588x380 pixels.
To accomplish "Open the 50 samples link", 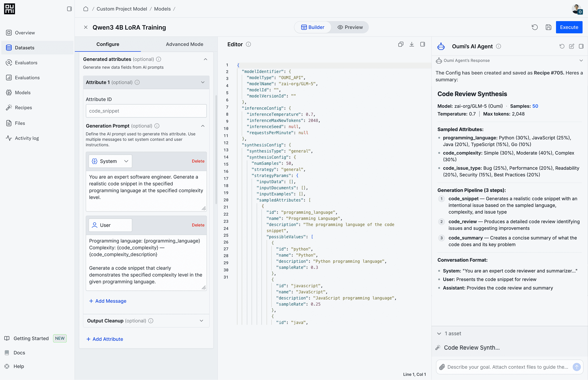I will click(x=535, y=106).
